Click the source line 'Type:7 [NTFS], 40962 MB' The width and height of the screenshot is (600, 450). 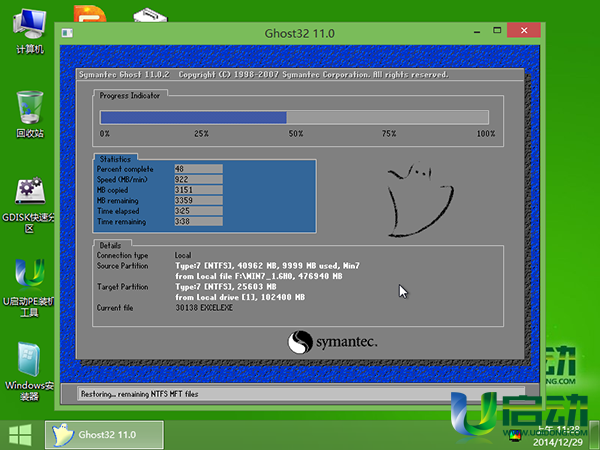[x=267, y=266]
